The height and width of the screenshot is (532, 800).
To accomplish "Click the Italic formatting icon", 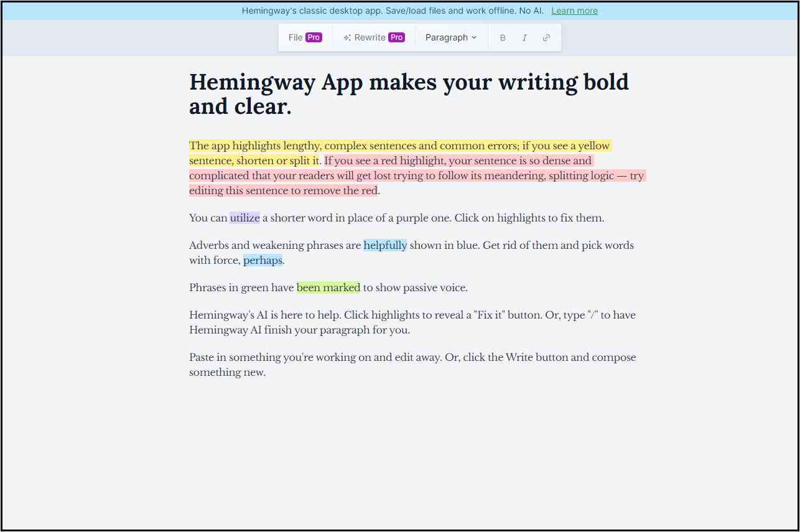I will pos(524,38).
